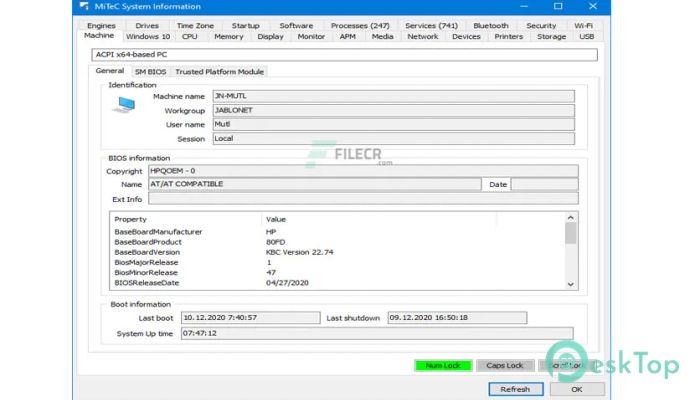This screenshot has width=700, height=400.
Task: Click the property list scrollbar thumb
Action: [x=571, y=233]
